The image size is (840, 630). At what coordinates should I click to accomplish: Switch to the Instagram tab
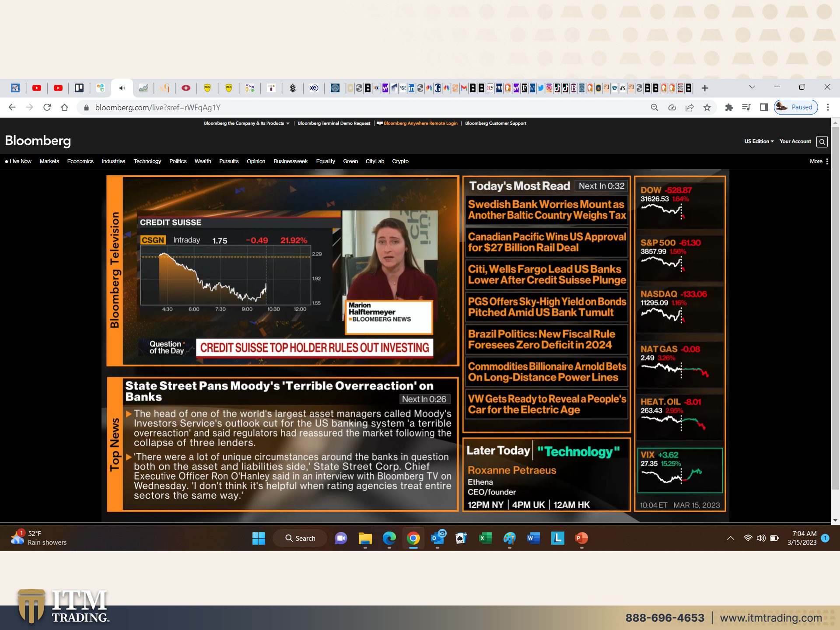(x=549, y=88)
